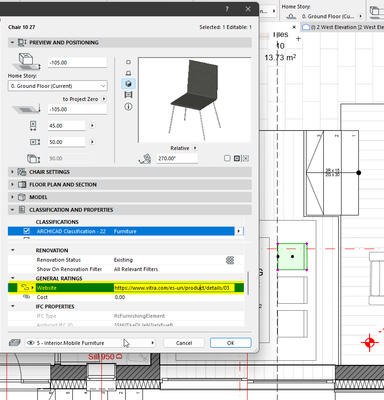
Task: Click the Cost value 0.00
Action: [x=120, y=297]
